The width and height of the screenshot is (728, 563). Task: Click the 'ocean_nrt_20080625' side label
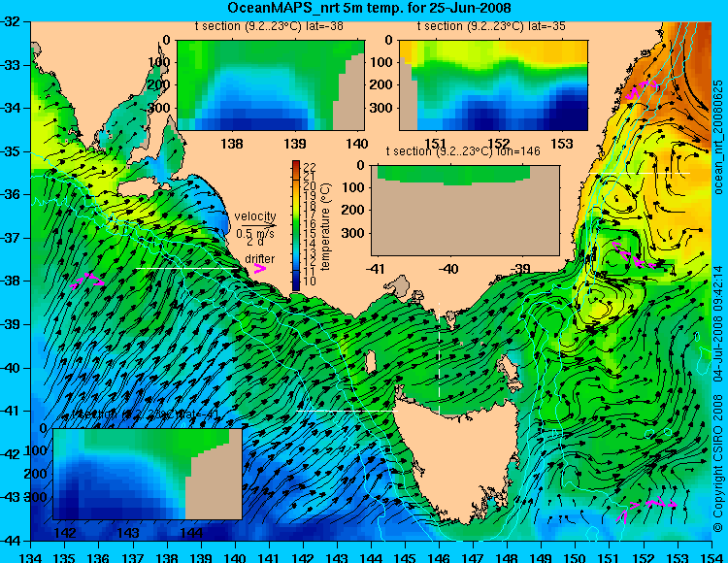coord(718,137)
